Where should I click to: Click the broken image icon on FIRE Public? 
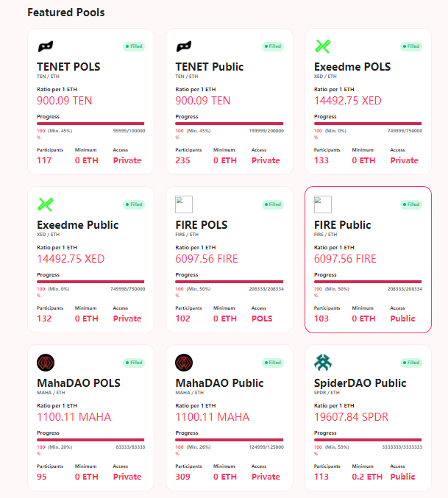(323, 204)
